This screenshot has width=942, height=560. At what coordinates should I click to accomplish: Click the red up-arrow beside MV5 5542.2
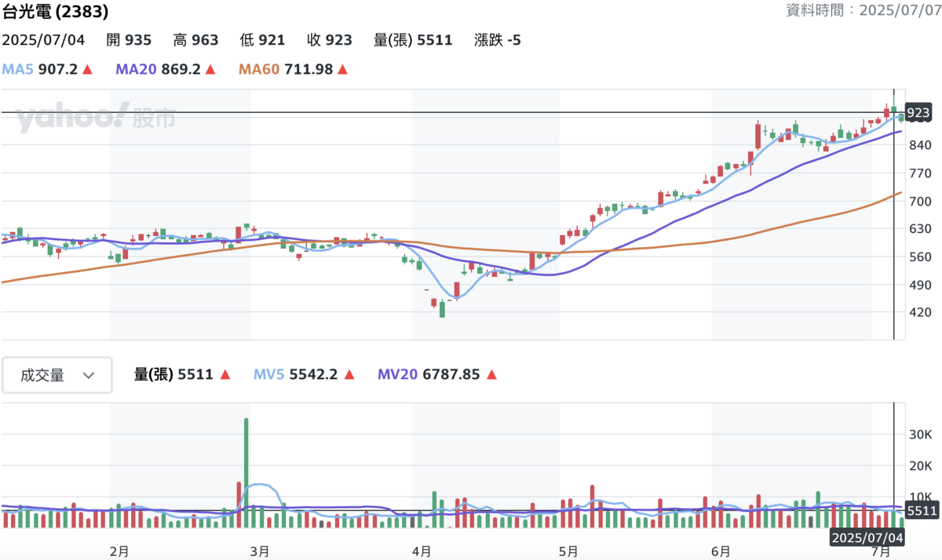click(350, 375)
